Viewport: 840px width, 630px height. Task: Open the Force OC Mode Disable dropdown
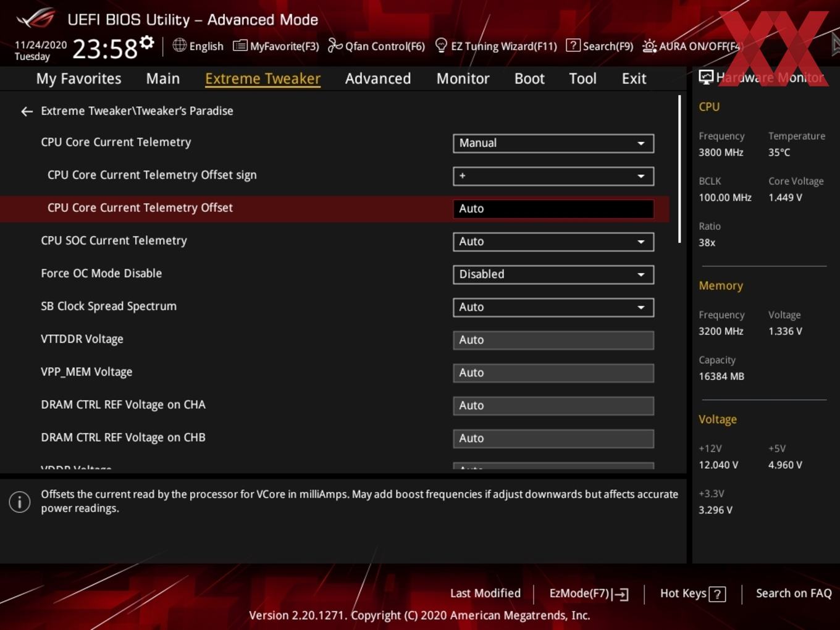point(553,274)
